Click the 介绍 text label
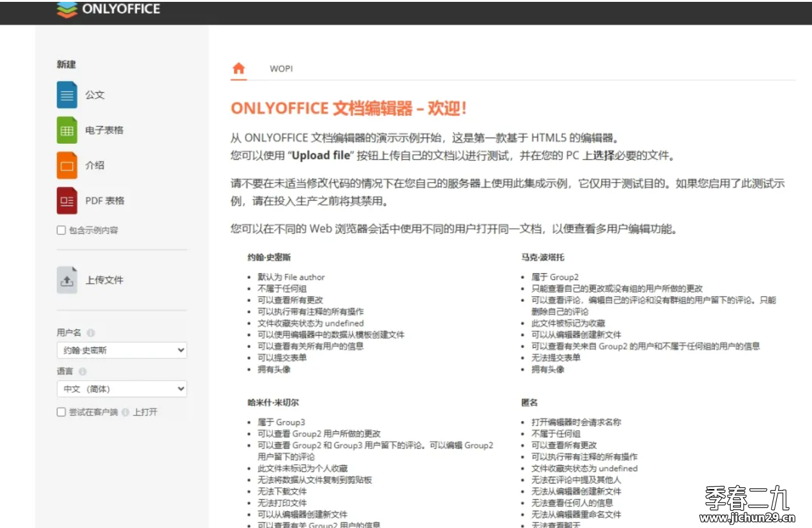 [94, 165]
